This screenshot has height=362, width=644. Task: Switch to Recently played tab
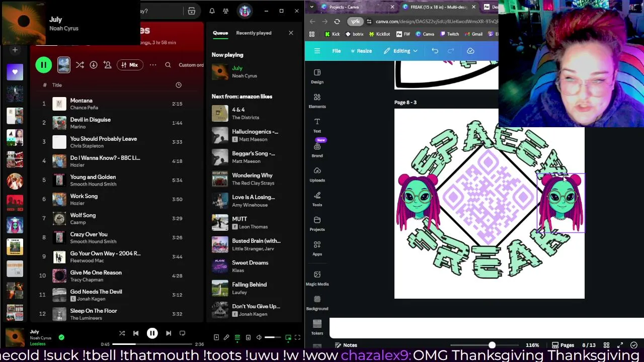click(254, 33)
